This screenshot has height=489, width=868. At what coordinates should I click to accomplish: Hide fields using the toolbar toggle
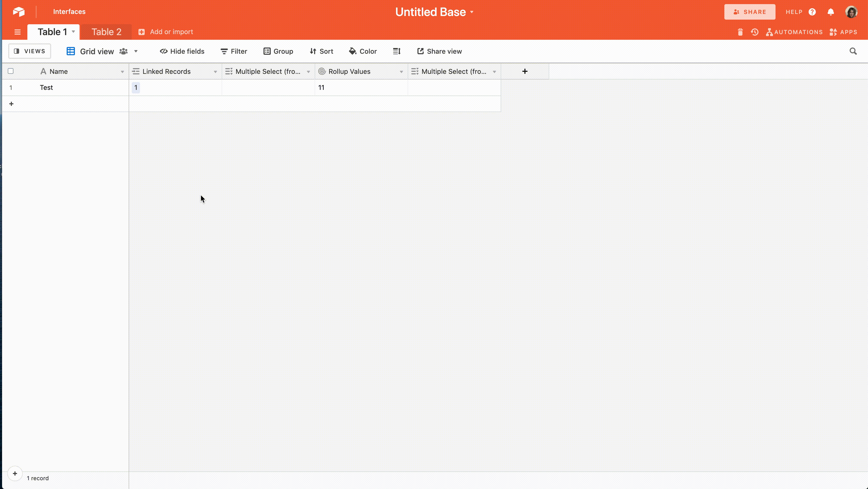point(182,51)
